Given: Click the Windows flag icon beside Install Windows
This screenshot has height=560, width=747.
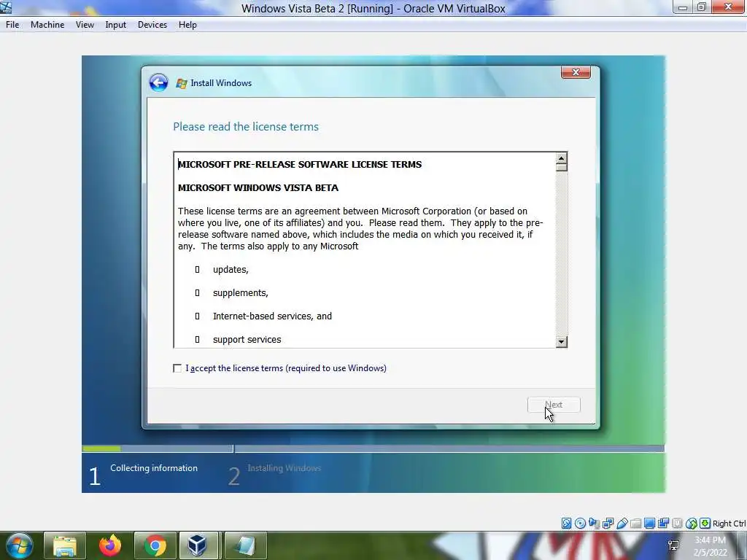Looking at the screenshot, I should [182, 83].
